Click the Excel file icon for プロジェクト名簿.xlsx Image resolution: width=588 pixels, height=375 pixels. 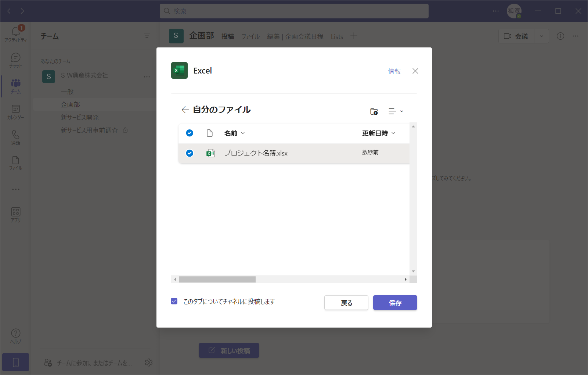tap(210, 153)
